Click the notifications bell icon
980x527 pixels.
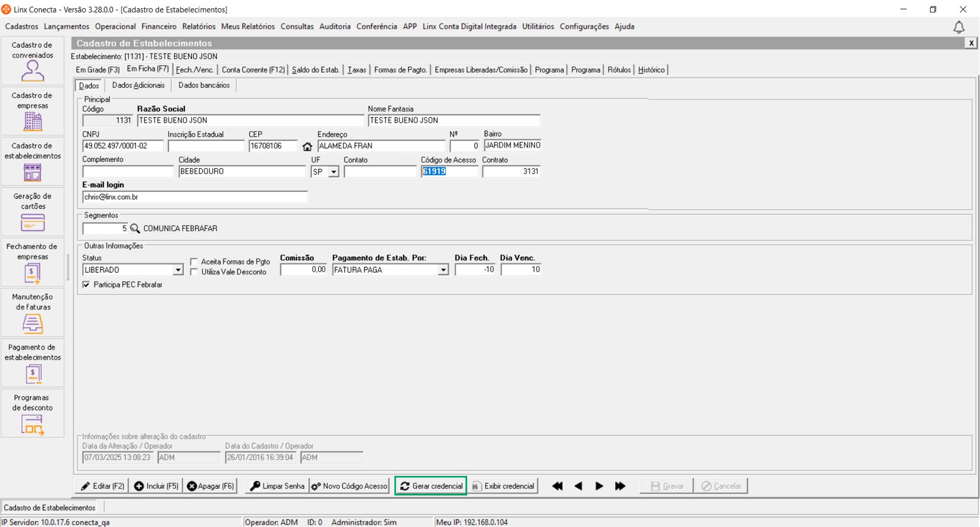(x=959, y=27)
